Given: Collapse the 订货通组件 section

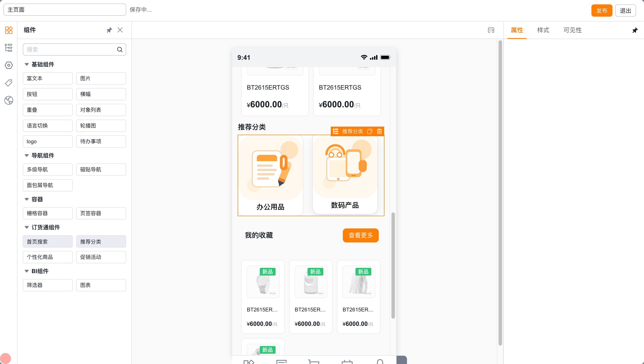Looking at the screenshot, I should tap(27, 227).
